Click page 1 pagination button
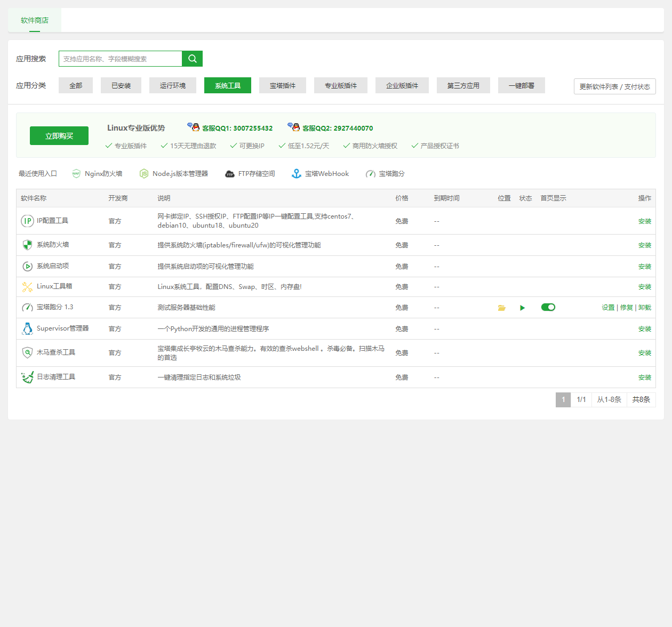Image resolution: width=672 pixels, height=627 pixels. tap(563, 400)
